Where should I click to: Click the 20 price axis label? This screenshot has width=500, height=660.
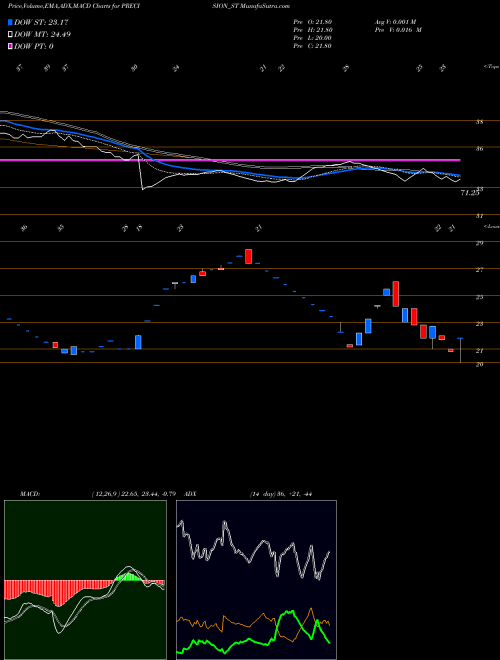479,365
